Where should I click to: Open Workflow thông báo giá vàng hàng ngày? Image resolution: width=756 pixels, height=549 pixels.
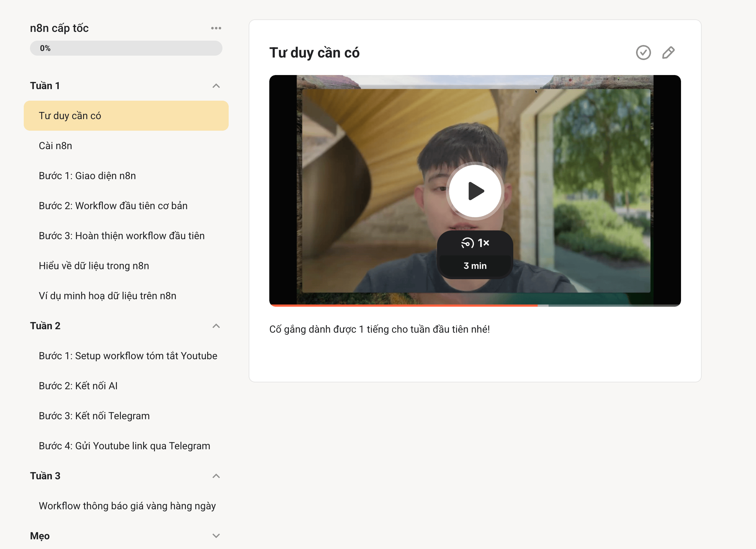[127, 506]
